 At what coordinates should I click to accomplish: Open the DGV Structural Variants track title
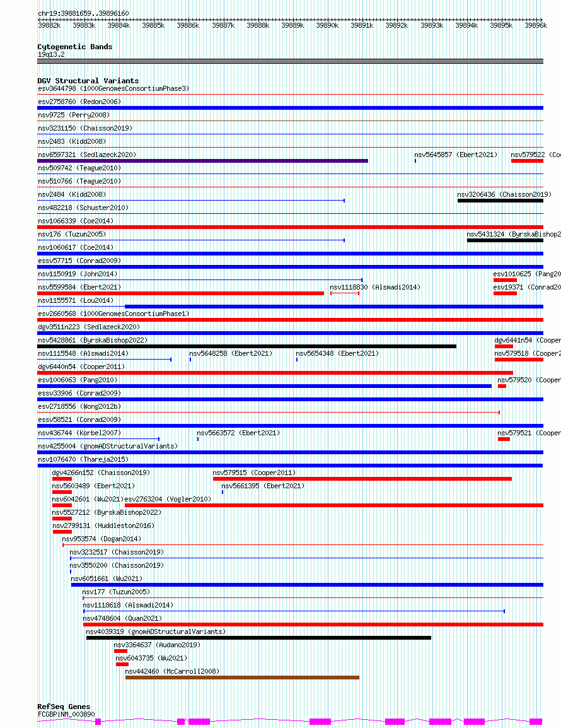click(x=88, y=81)
